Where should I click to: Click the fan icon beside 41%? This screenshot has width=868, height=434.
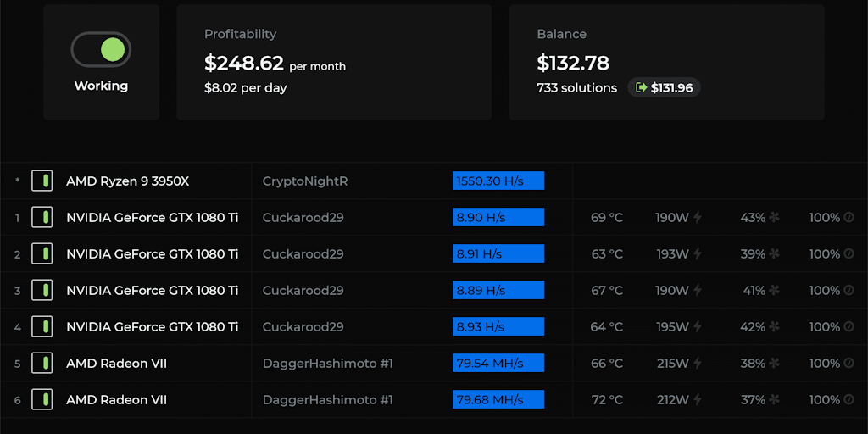click(774, 291)
